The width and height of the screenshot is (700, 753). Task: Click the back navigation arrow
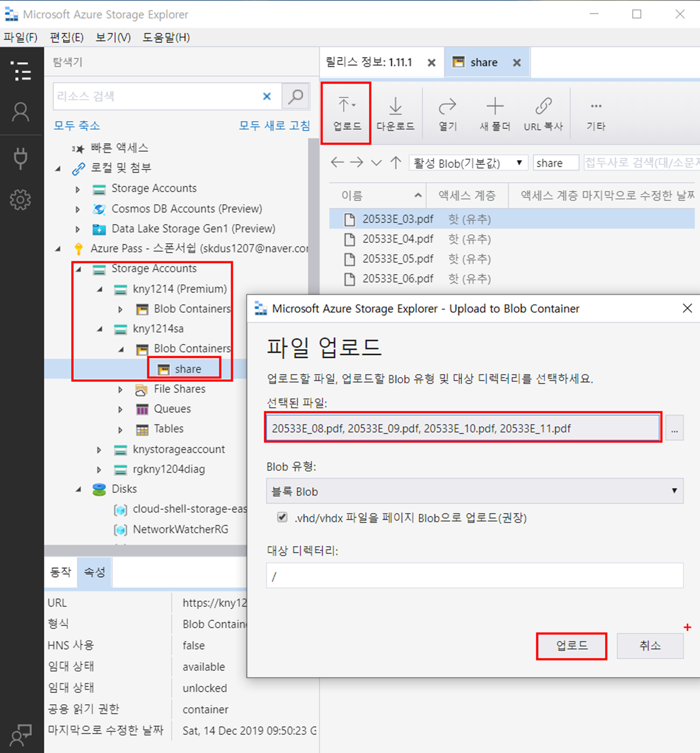tap(337, 163)
